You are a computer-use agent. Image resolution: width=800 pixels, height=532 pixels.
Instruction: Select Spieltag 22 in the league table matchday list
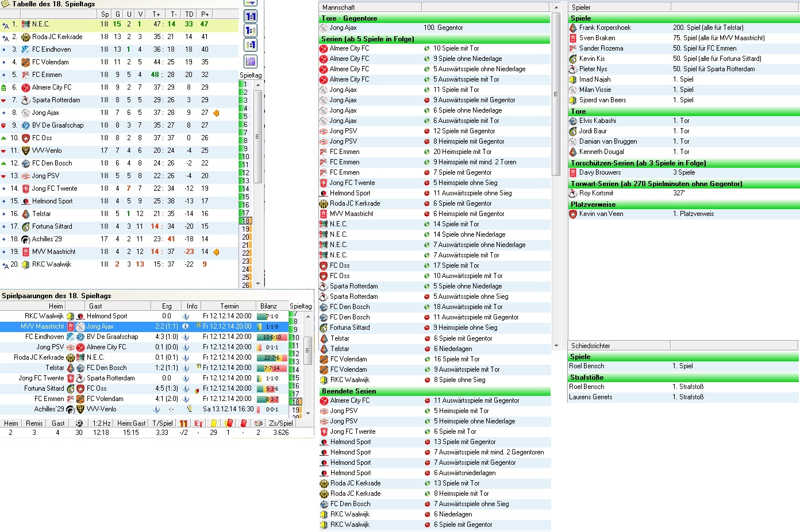click(246, 253)
